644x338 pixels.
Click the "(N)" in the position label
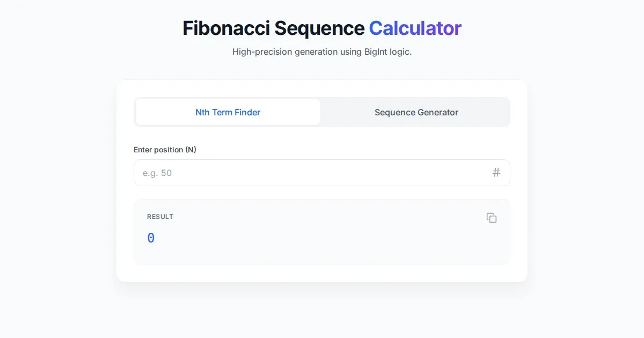(x=191, y=150)
